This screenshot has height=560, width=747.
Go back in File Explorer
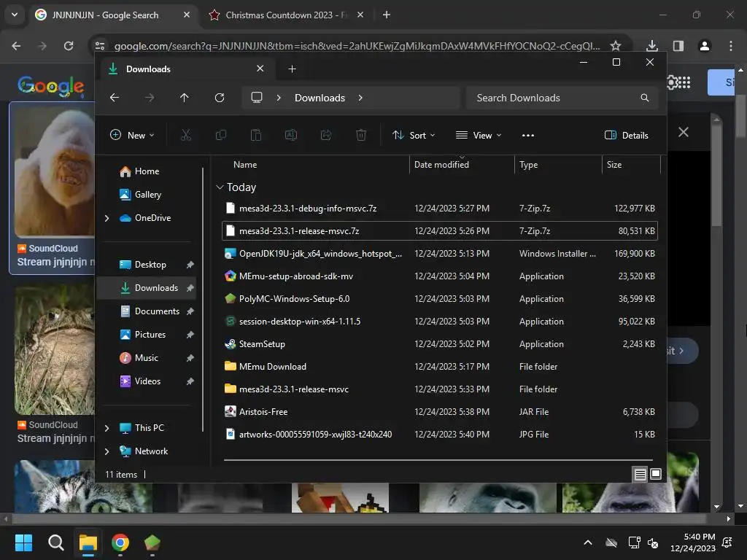tap(115, 98)
